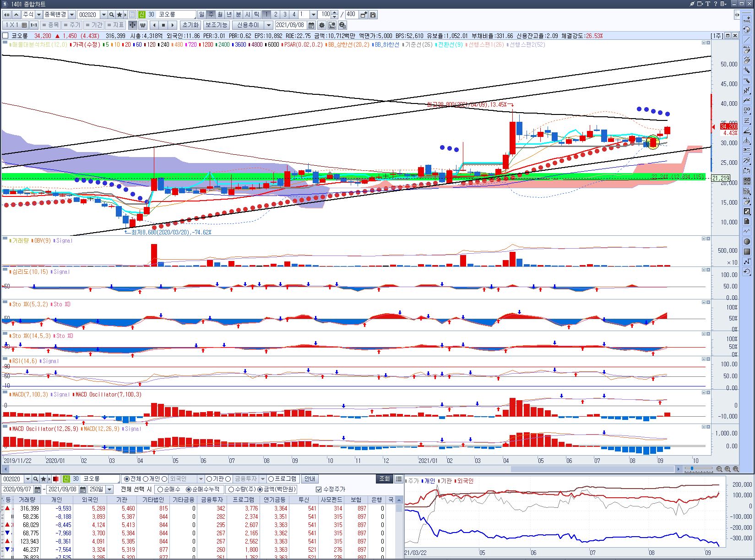Switch to the 일 daily period tab
Viewport: 755px width, 560px height.
(x=202, y=15)
